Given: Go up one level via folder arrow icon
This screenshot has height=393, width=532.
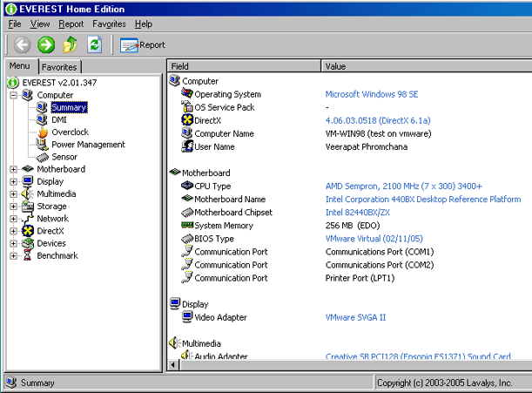Looking at the screenshot, I should click(x=71, y=44).
